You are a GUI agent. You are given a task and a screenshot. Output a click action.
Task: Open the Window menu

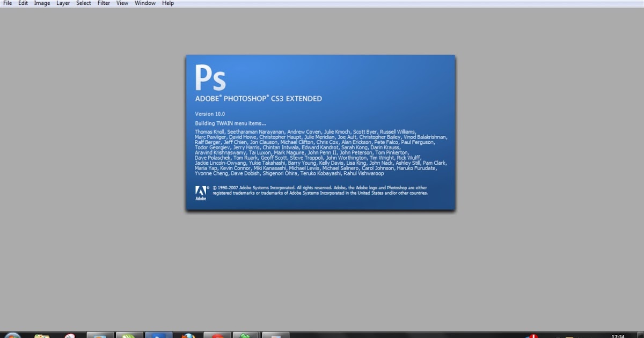pyautogui.click(x=145, y=3)
